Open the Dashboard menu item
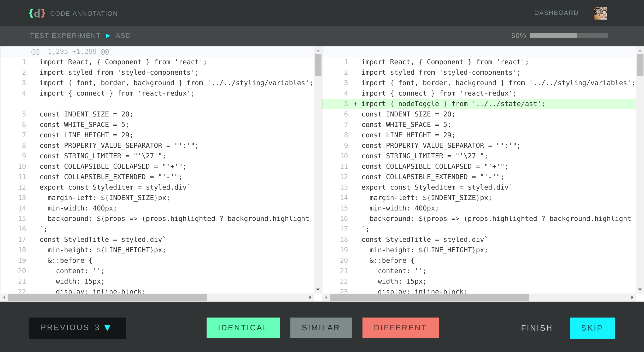Image resolution: width=644 pixels, height=352 pixels. pos(556,13)
